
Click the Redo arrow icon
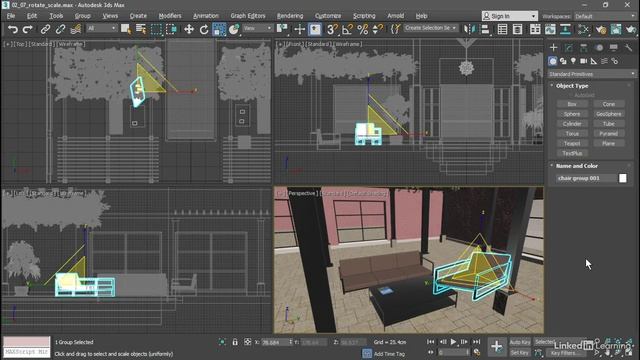[27, 29]
